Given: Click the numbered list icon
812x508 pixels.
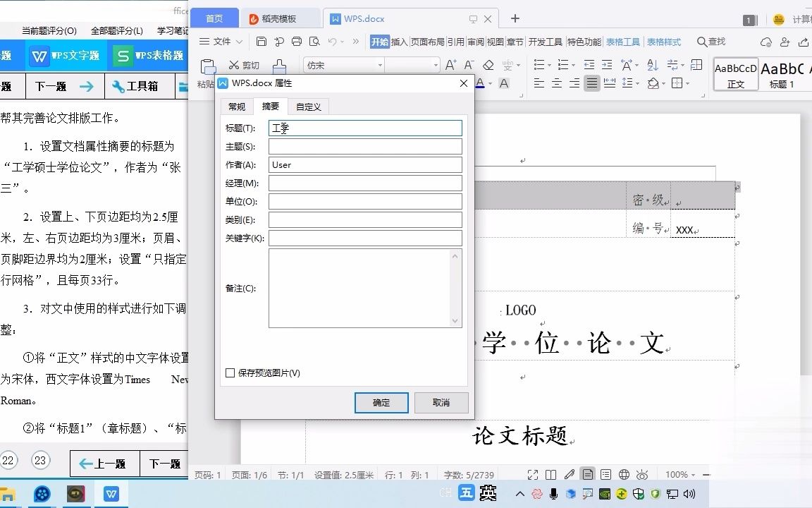Looking at the screenshot, I should pos(563,65).
